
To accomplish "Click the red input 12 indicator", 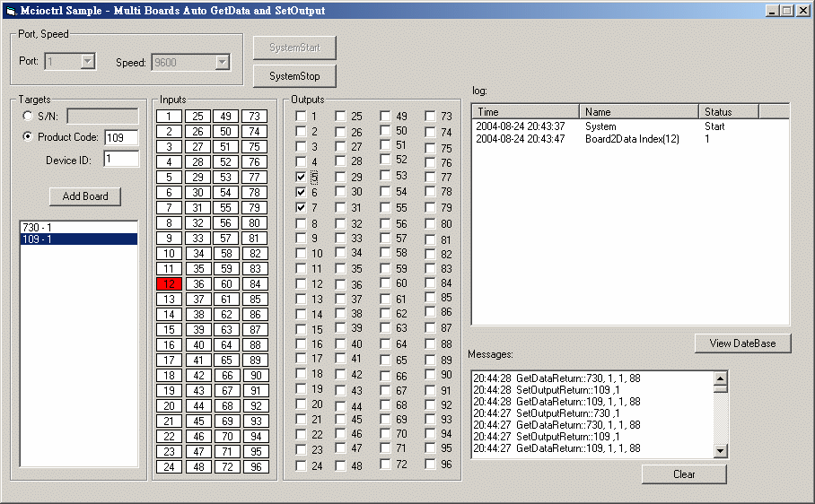I will coord(169,284).
